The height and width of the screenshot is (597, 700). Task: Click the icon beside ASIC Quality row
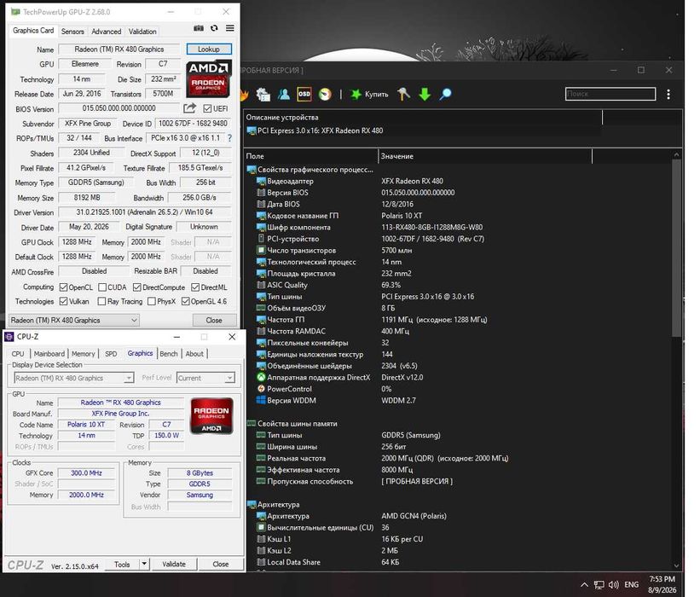click(x=261, y=285)
